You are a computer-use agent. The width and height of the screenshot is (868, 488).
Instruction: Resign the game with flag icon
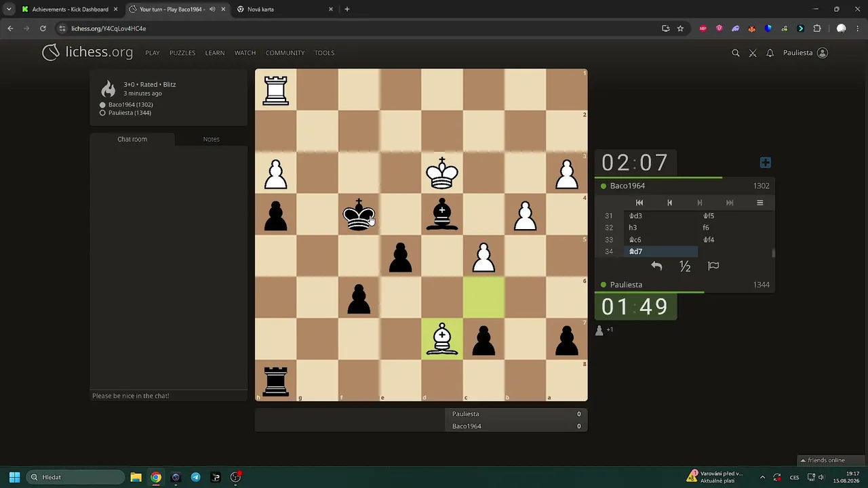point(713,266)
